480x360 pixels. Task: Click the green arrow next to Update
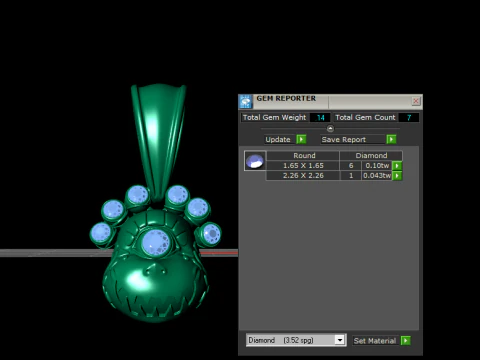[301, 139]
